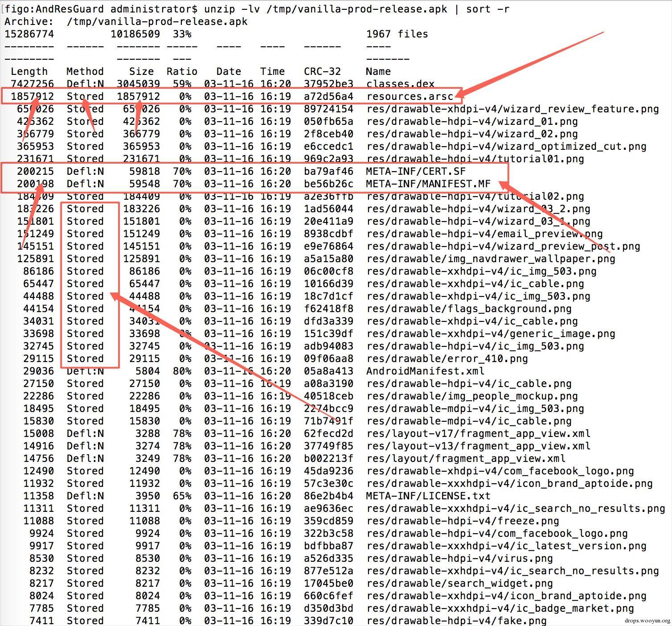Click "Defl:N" in the classes.dex row
This screenshot has height=626, width=672.
pyautogui.click(x=85, y=84)
